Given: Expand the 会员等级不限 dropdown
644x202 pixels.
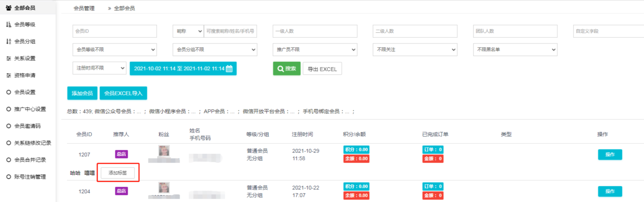Looking at the screenshot, I should (x=115, y=50).
